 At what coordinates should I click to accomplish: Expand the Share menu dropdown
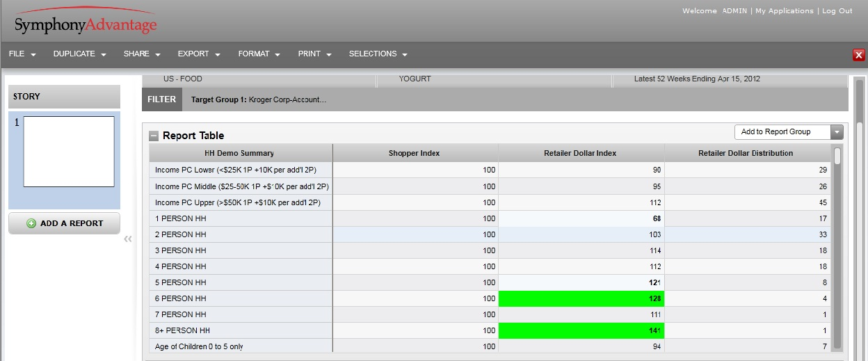coord(142,54)
